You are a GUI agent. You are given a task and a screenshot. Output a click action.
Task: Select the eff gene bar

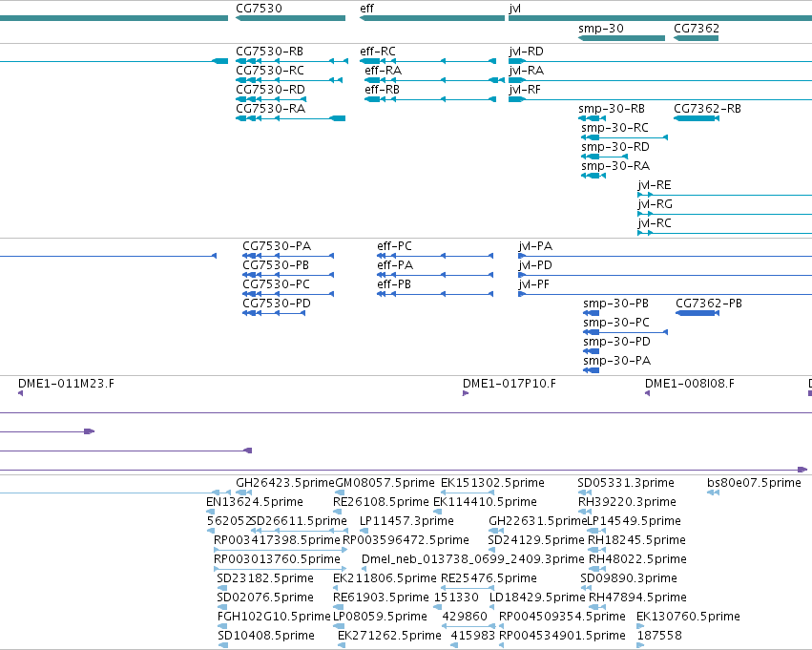432,18
